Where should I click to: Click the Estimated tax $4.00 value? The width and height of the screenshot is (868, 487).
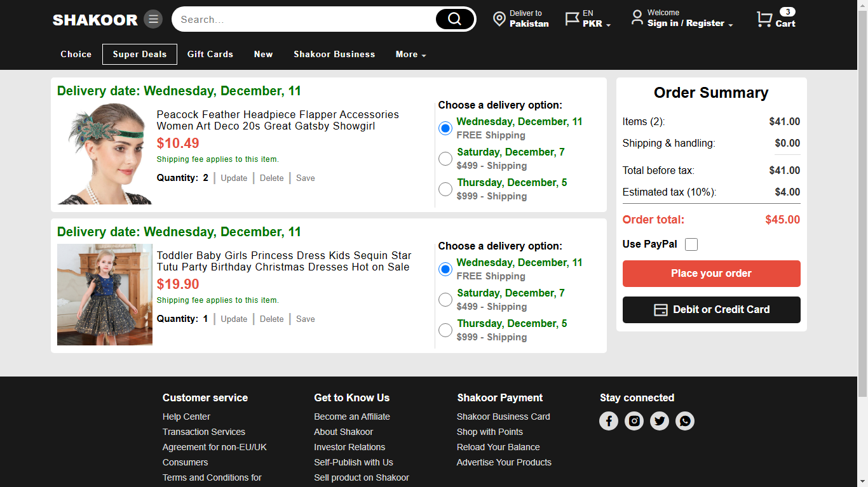[787, 192]
